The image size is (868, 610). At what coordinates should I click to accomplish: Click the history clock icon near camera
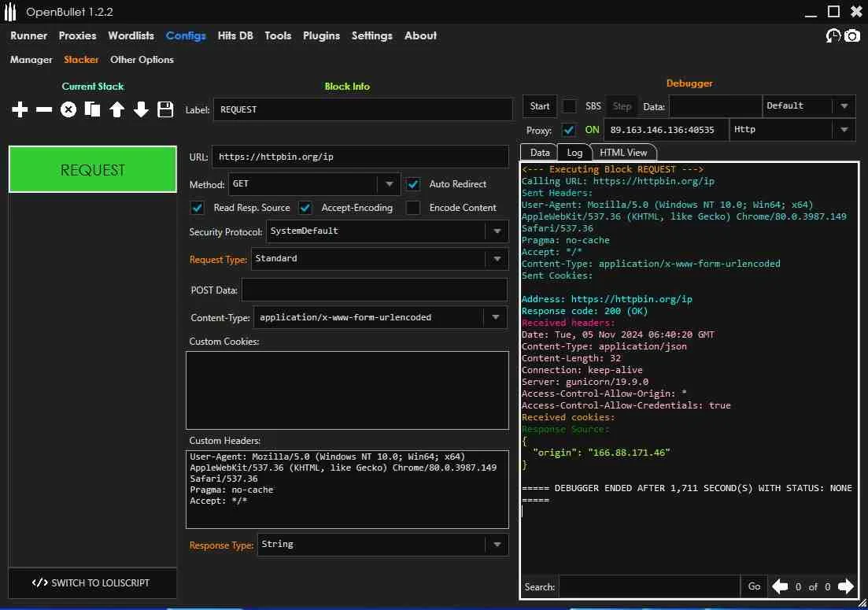[x=833, y=36]
